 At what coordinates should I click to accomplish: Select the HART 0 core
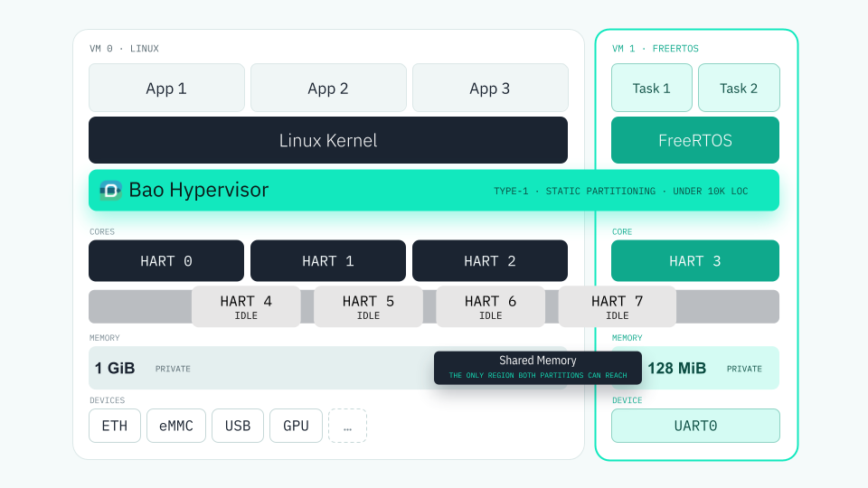pyautogui.click(x=166, y=260)
